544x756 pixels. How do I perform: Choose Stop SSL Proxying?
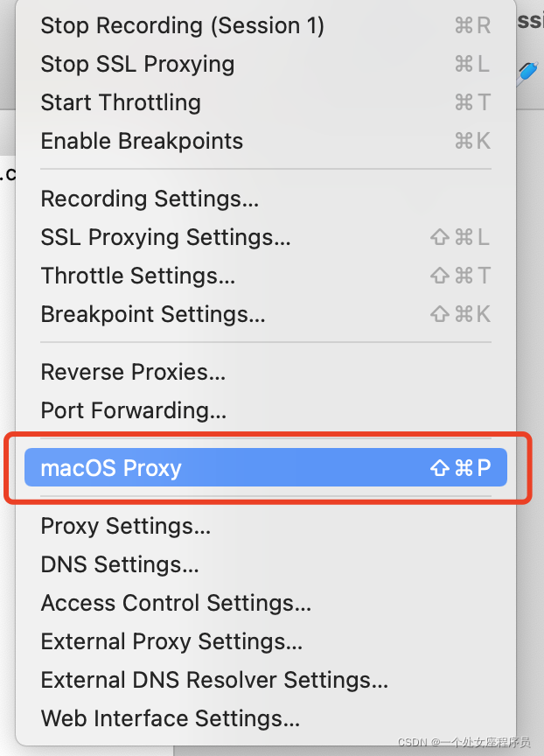[x=266, y=64]
